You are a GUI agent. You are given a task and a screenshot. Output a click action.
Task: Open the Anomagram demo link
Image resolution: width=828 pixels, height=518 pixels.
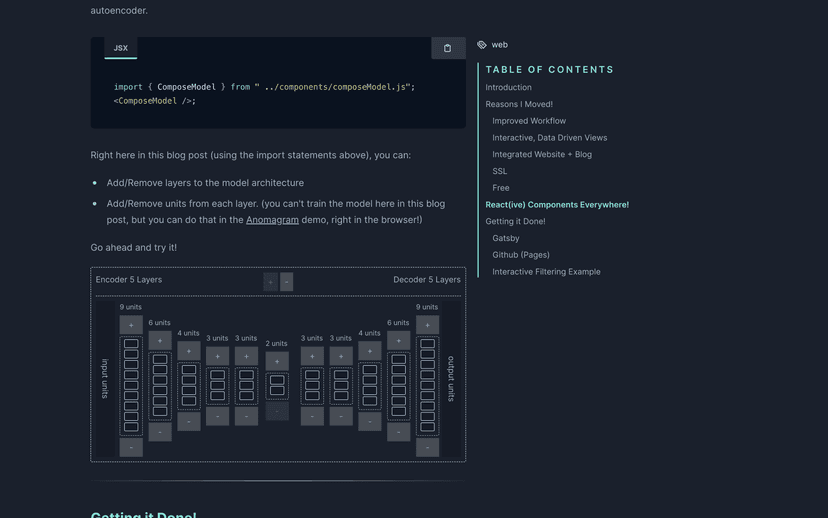(272, 220)
